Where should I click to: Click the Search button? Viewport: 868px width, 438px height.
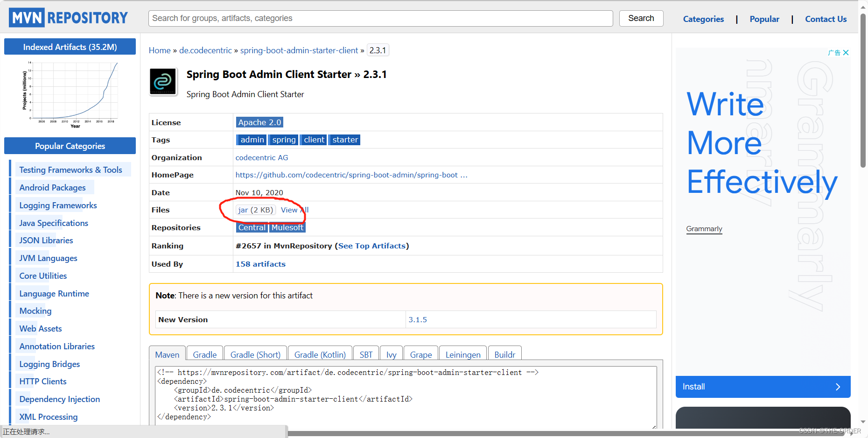point(641,18)
